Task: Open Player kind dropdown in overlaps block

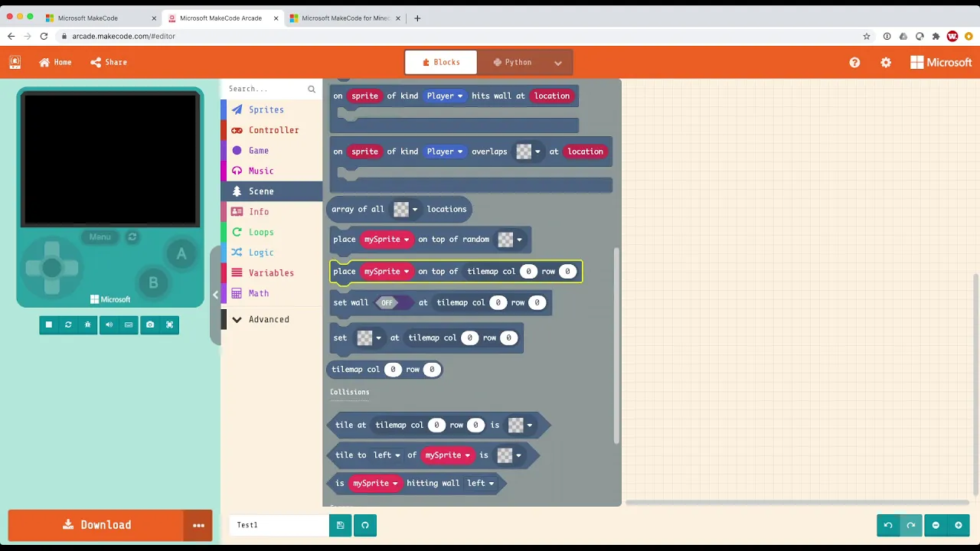Action: (445, 152)
